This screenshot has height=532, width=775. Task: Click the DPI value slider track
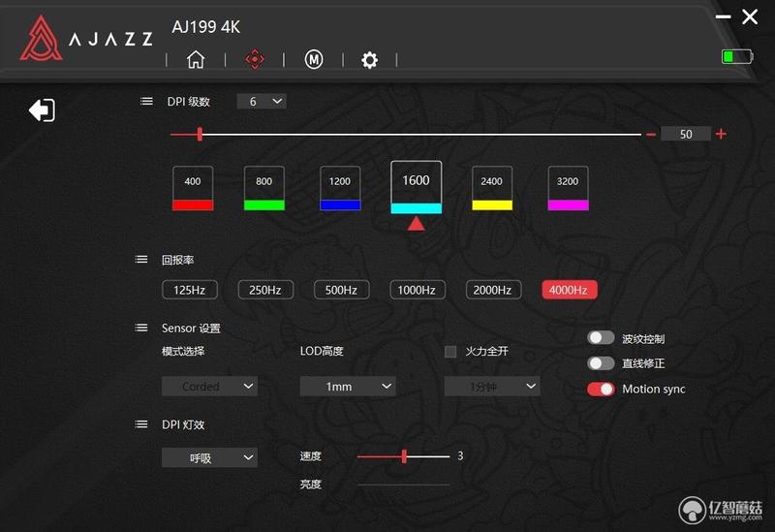pyautogui.click(x=405, y=134)
